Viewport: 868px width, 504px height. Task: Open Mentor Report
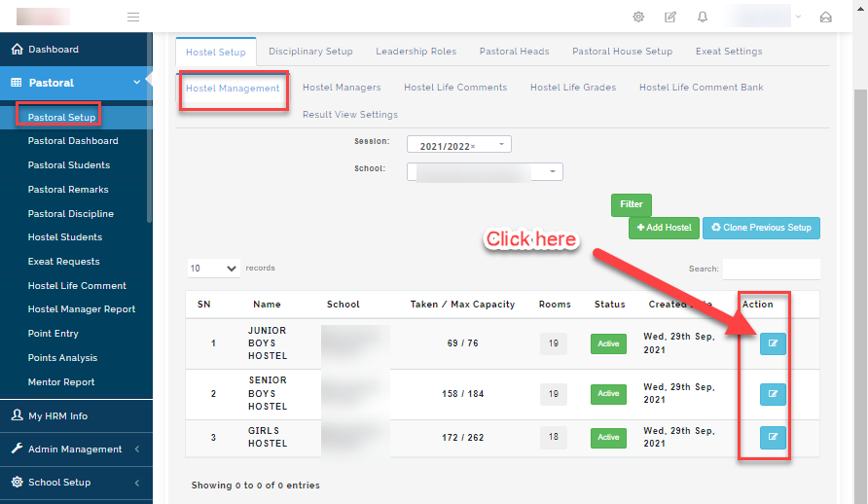[61, 381]
